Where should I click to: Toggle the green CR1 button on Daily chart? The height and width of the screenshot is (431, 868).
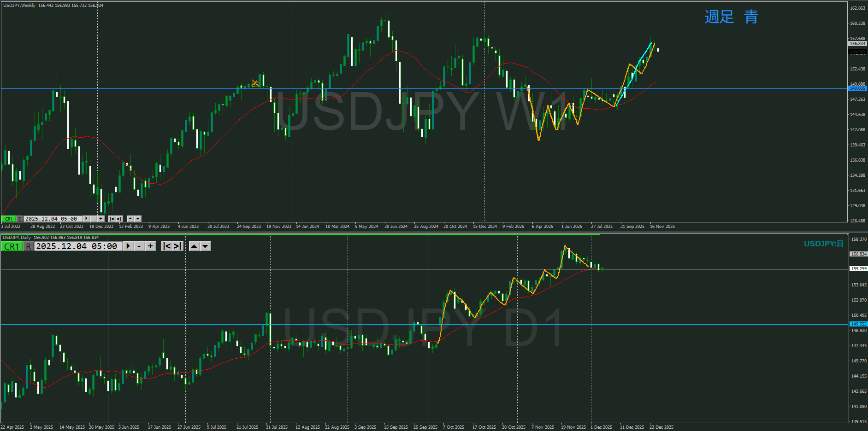(12, 246)
